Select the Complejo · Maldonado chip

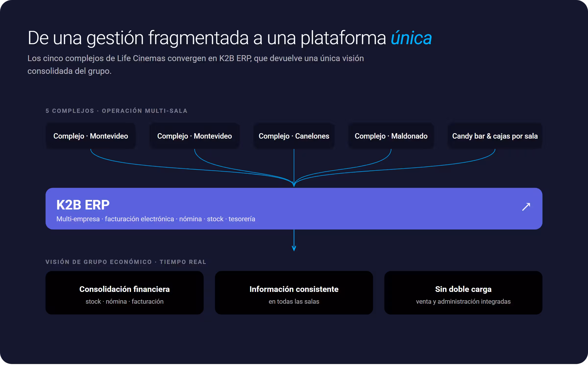point(391,136)
